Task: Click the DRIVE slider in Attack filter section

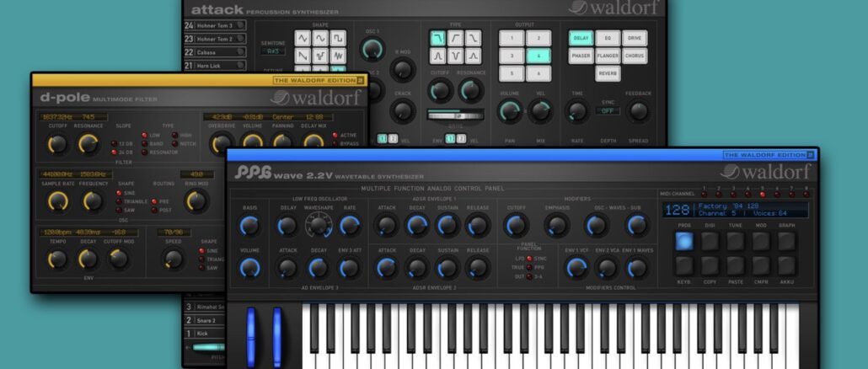Action: [456, 115]
